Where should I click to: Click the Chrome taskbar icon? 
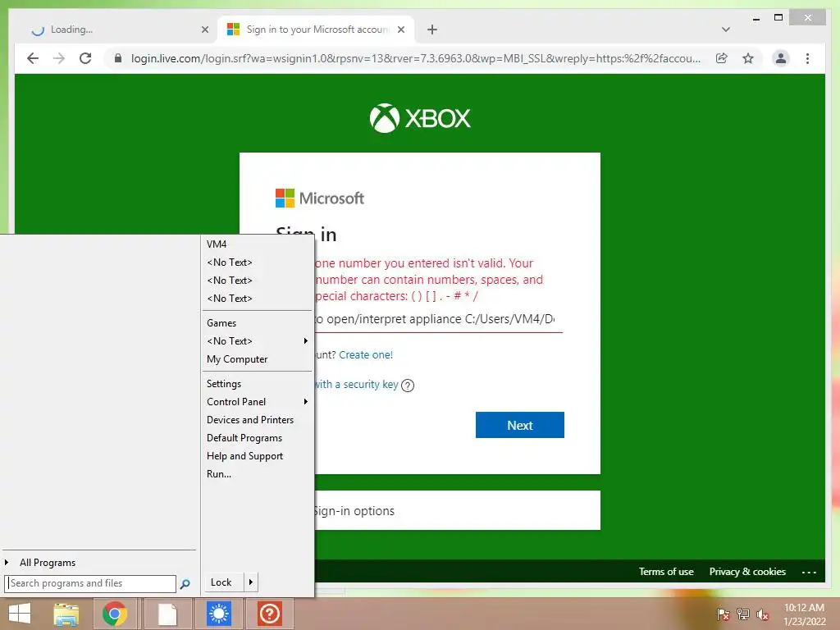[115, 614]
